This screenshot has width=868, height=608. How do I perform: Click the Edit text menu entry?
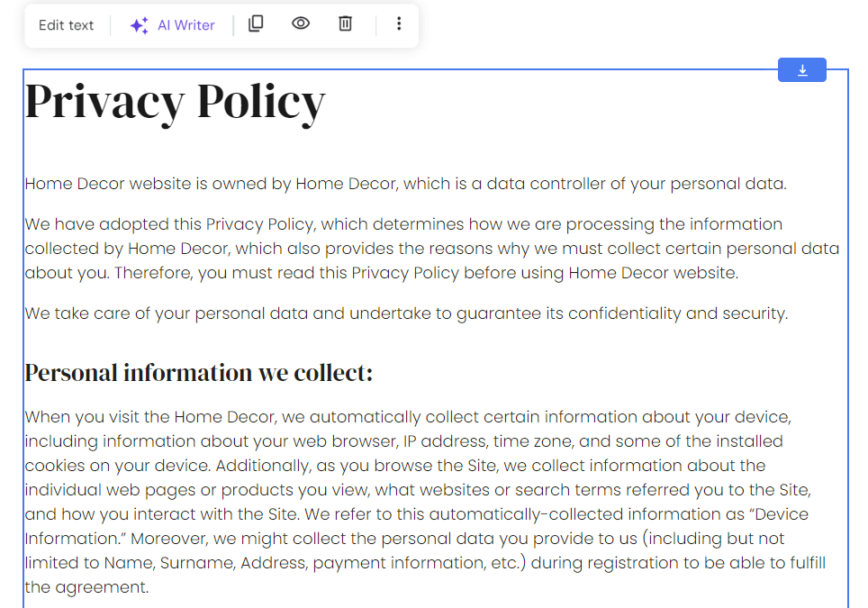pos(66,24)
